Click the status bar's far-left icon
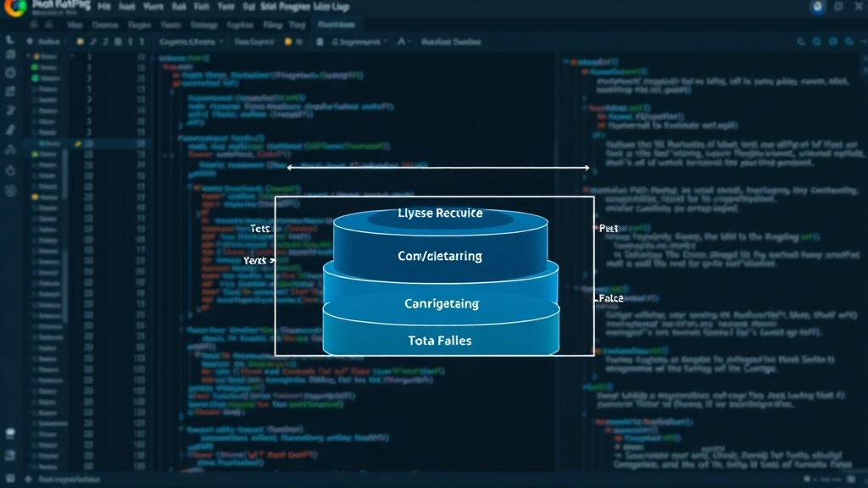868x488 pixels. pos(9,480)
